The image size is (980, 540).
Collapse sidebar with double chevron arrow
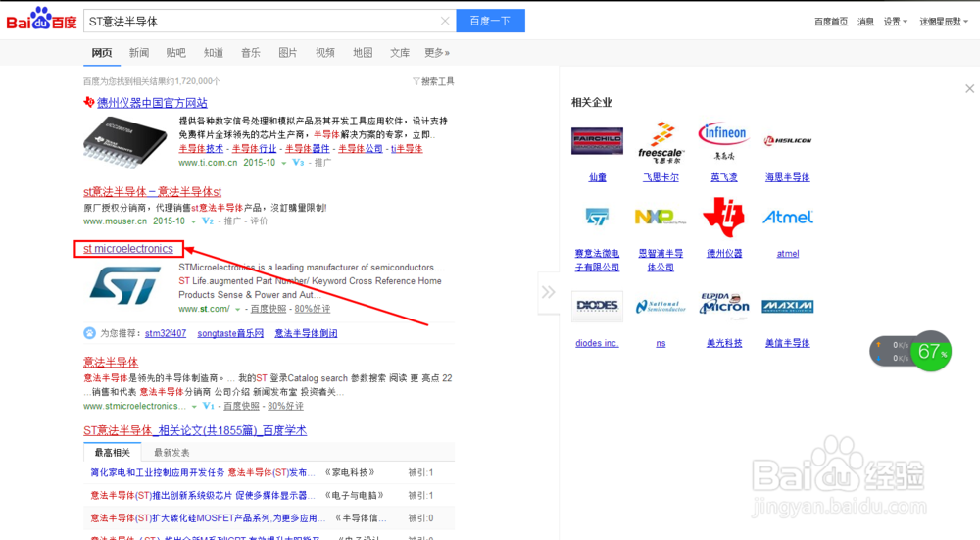(548, 292)
